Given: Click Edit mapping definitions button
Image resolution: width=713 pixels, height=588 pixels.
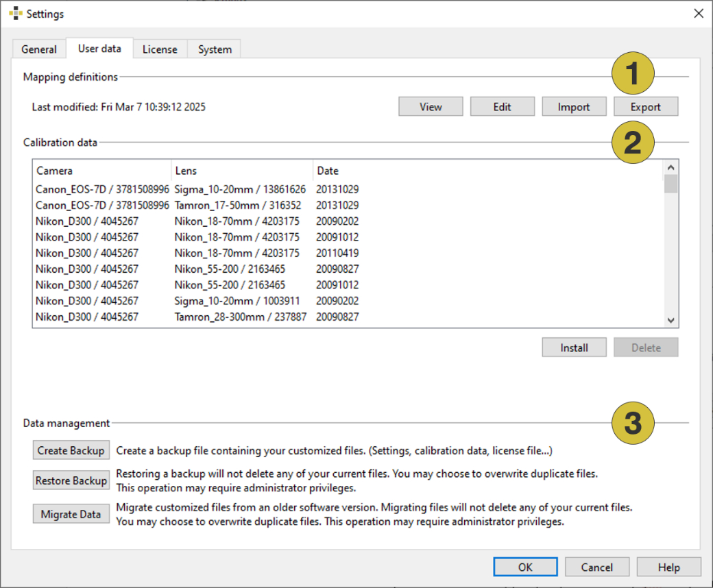Looking at the screenshot, I should 502,106.
